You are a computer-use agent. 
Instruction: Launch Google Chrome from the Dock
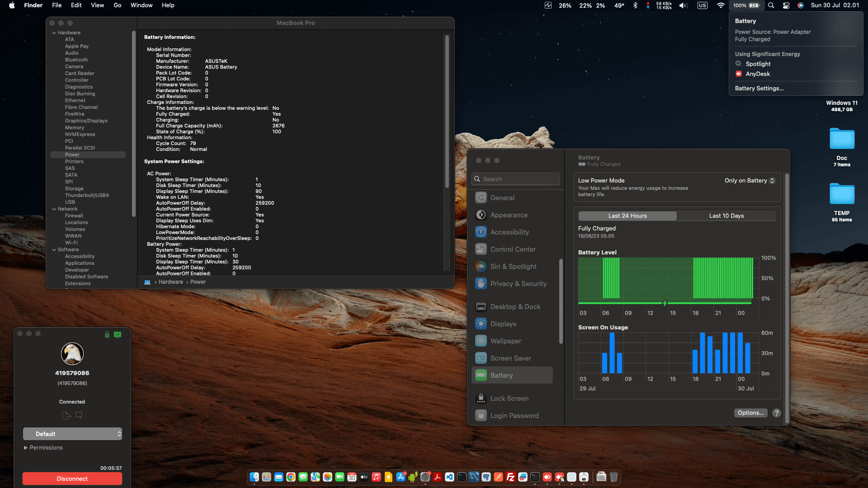(x=291, y=477)
